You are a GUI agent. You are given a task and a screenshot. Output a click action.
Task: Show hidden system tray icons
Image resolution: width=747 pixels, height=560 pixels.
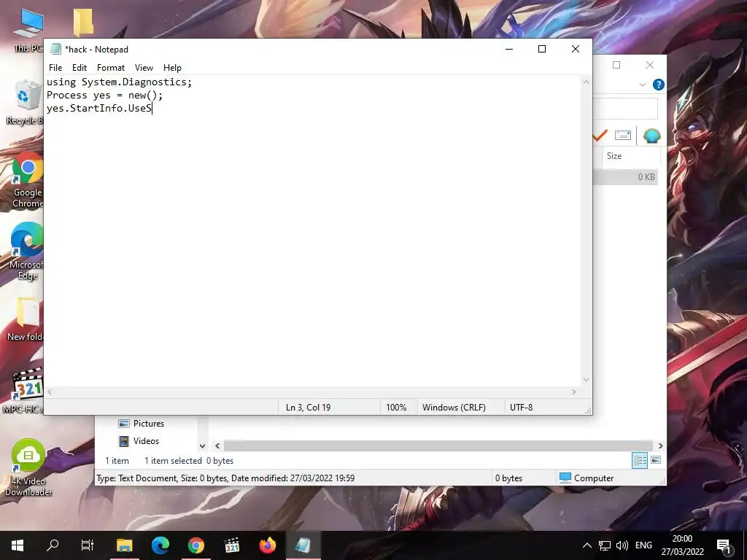587,545
